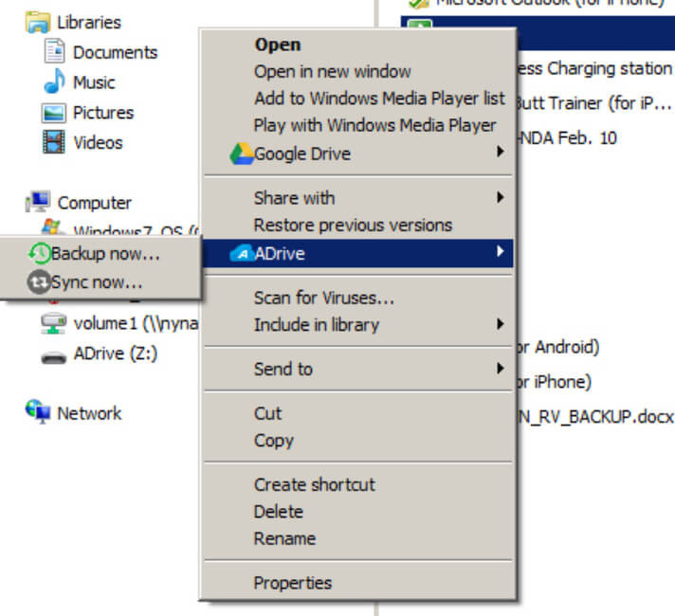Screen dimensions: 675x616
Task: Click the file name ending in 'Android)'
Action: click(557, 347)
